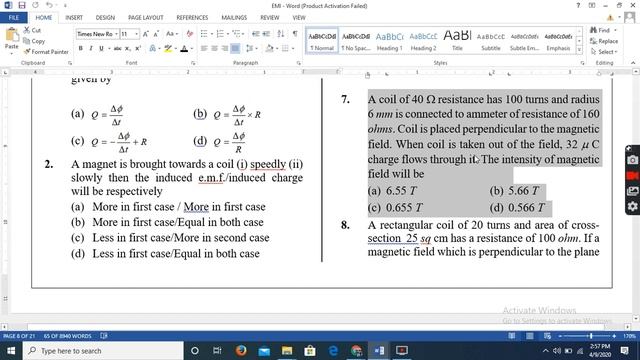Viewport: 640px width, 360px height.
Task: Switch to the REFERENCES tab
Action: [x=192, y=18]
